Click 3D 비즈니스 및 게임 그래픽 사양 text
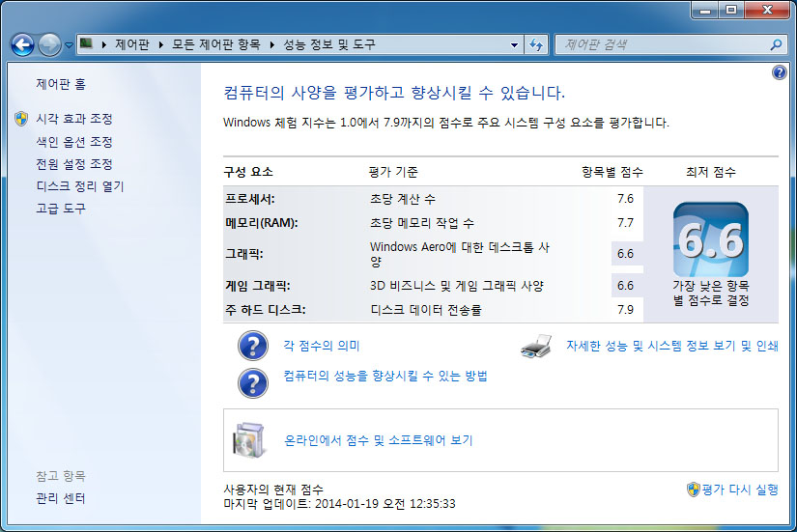The width and height of the screenshot is (797, 532). (456, 286)
